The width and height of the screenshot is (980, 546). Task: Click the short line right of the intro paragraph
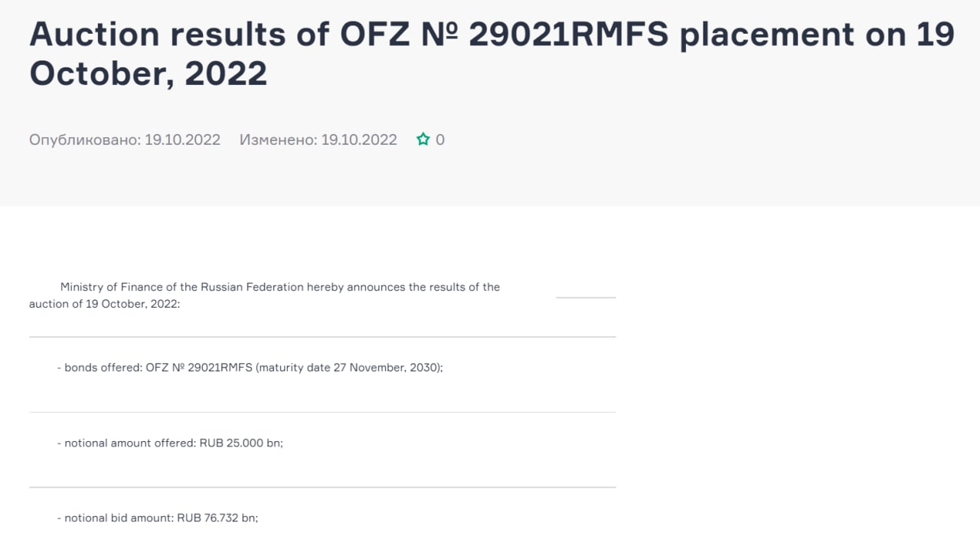pos(586,297)
